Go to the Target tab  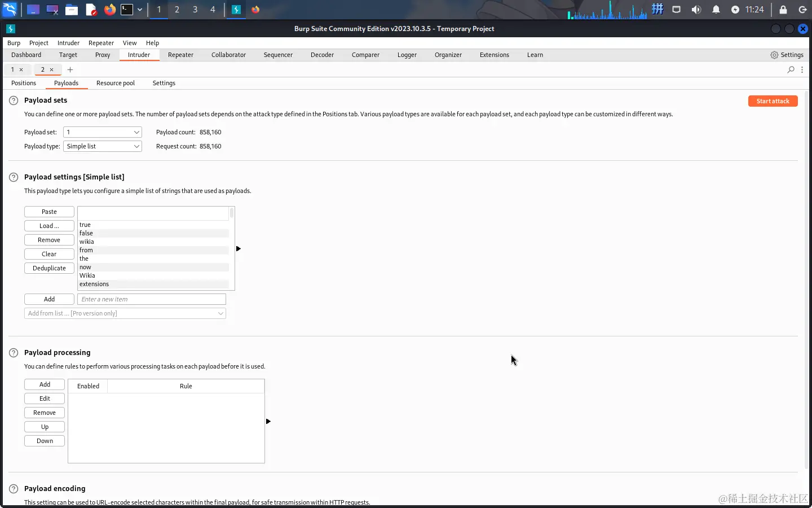[68, 55]
